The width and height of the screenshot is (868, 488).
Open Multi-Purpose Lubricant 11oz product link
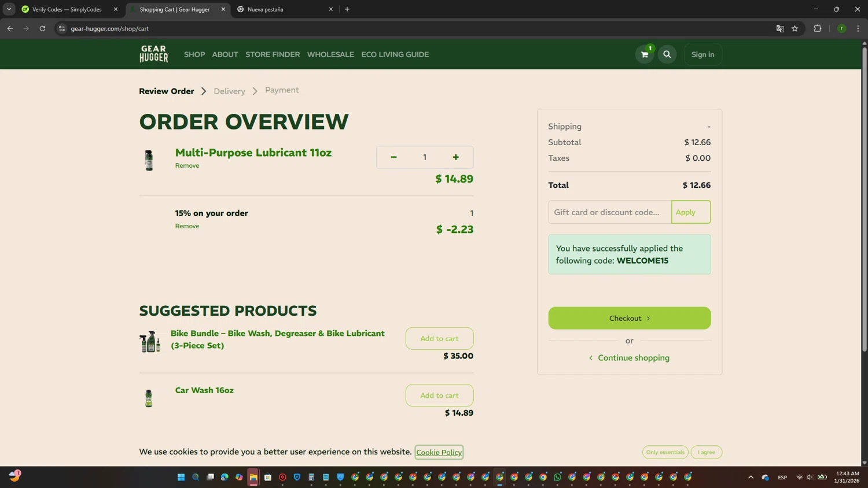[253, 153]
